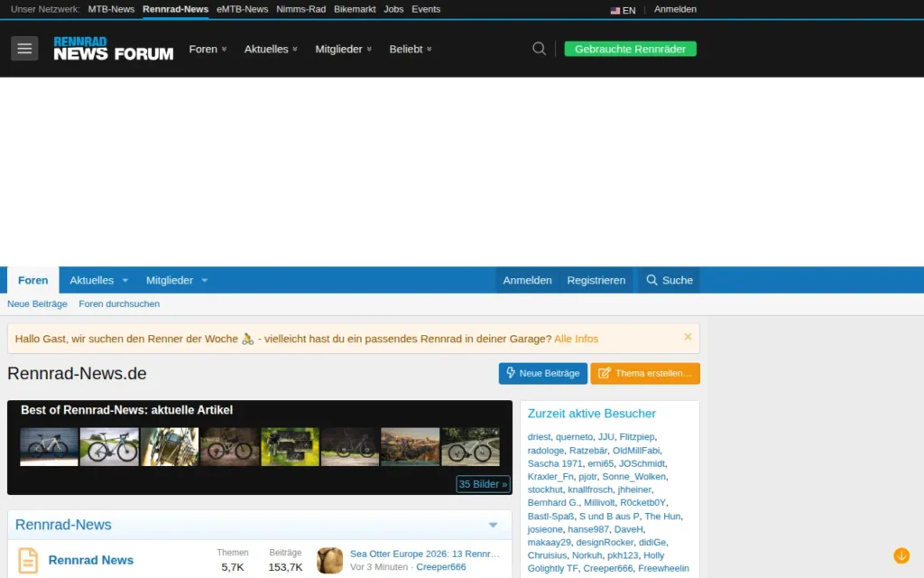Open OldMillFabi's user profile
The height and width of the screenshot is (578, 924).
tap(636, 451)
